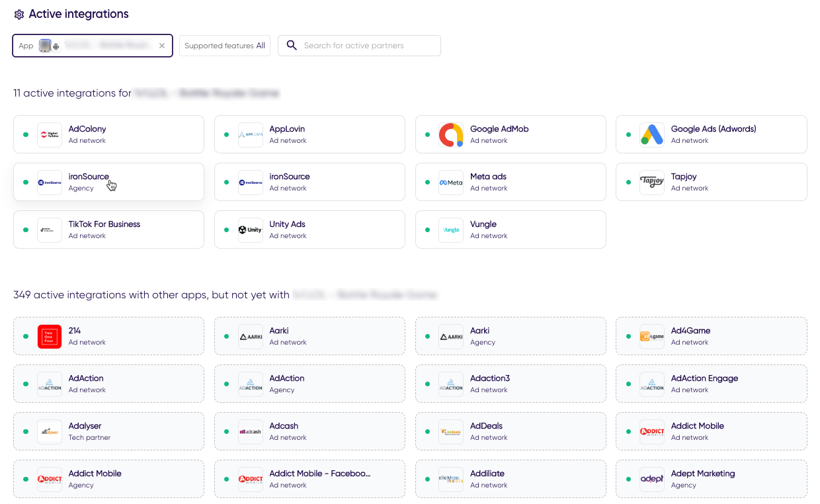Screen dimensions: 820x504
Task: Open the Meta ads integration name
Action: click(488, 177)
